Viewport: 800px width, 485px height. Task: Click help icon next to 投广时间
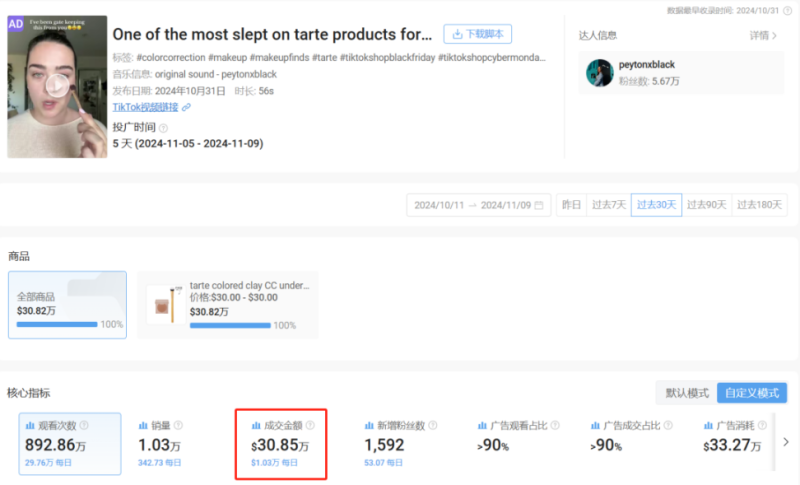[163, 128]
